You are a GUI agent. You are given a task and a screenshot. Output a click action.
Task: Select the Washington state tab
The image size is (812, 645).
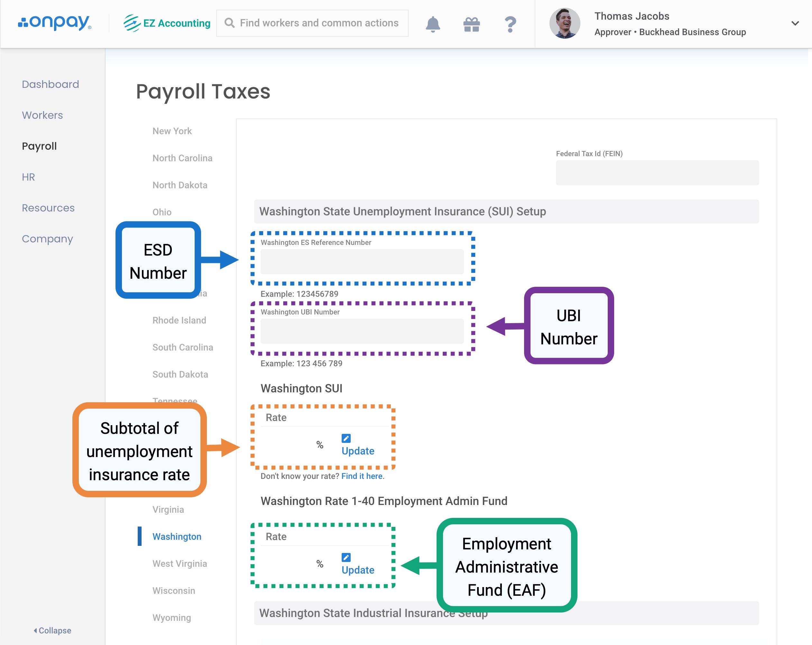(177, 537)
